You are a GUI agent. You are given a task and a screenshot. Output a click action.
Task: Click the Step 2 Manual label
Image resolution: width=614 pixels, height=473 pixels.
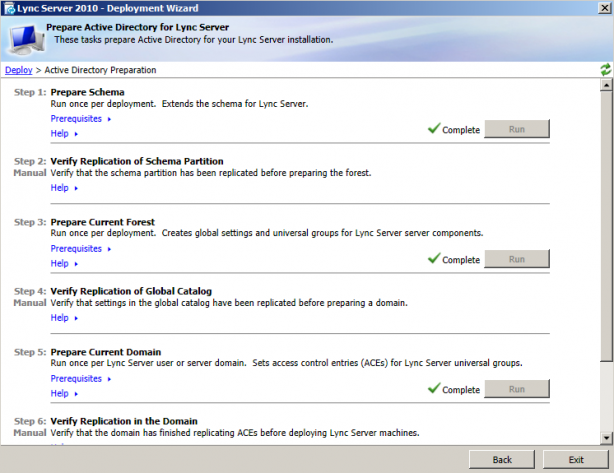30,173
